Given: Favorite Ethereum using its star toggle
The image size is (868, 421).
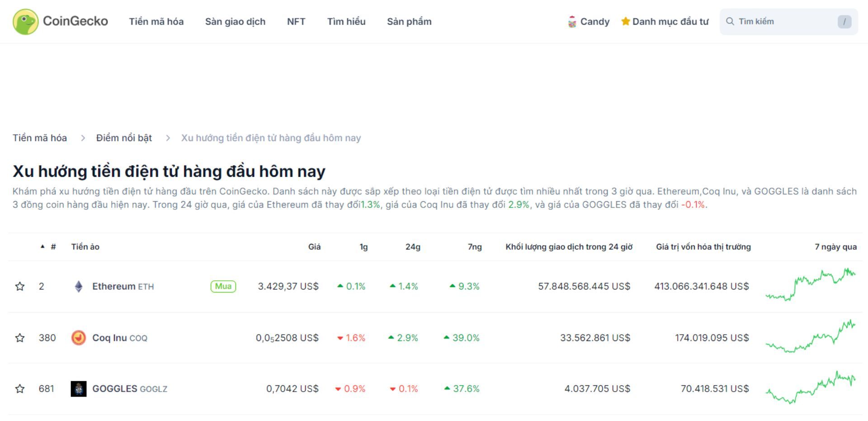Looking at the screenshot, I should [x=20, y=286].
